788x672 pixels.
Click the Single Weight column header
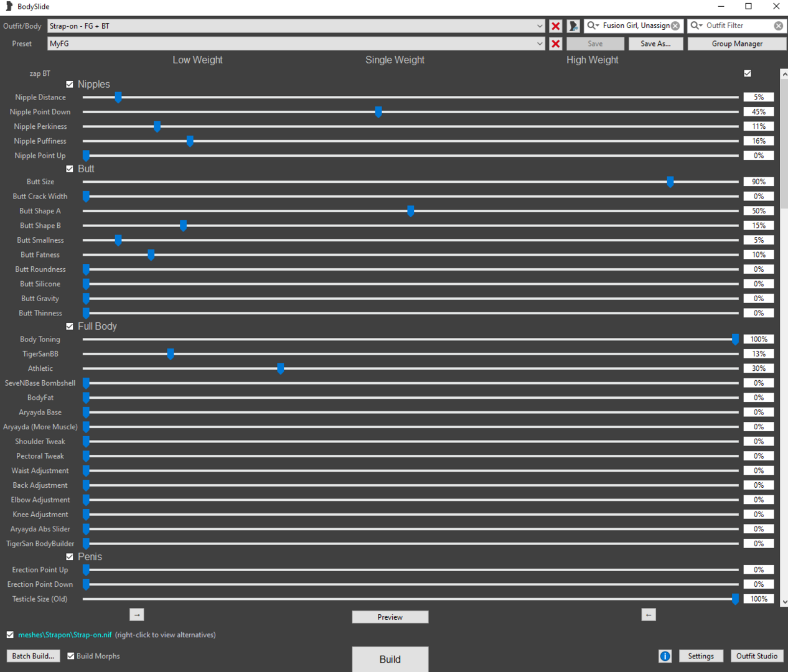coord(395,60)
